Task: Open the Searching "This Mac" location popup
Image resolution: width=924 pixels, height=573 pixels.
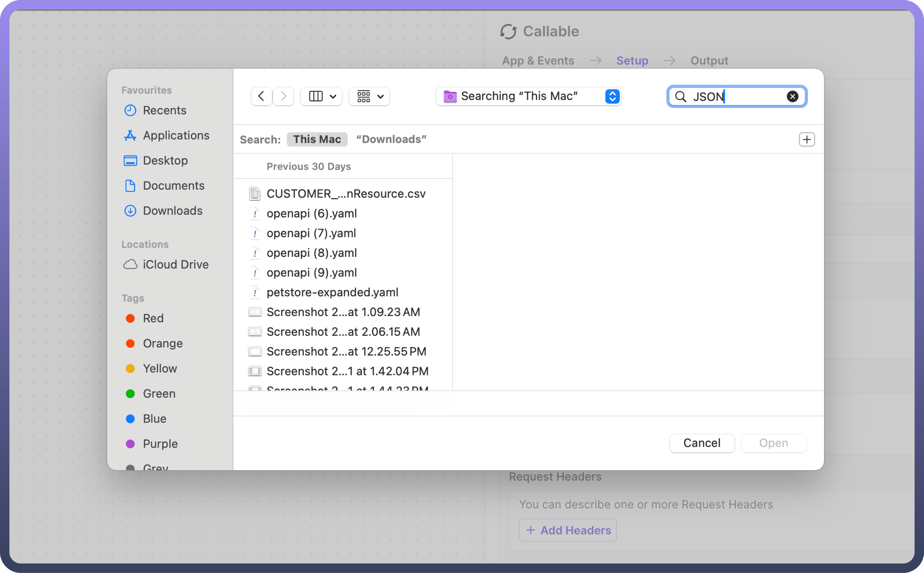Action: pos(528,96)
